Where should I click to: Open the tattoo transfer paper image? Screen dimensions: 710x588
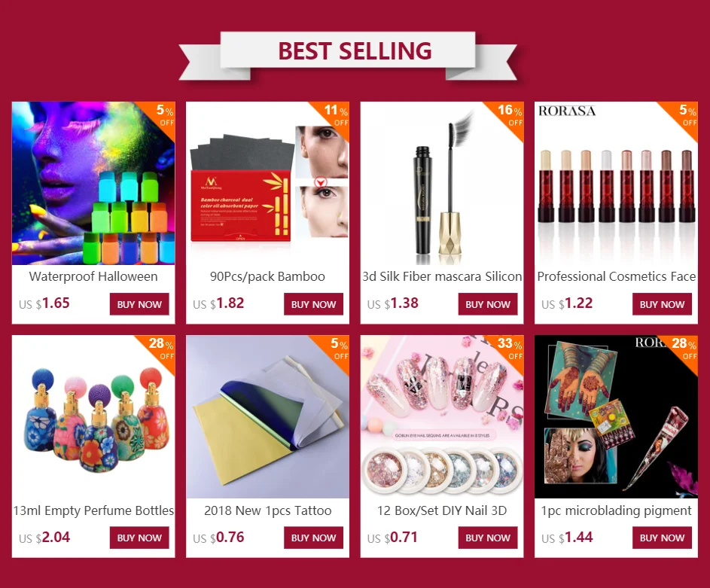pos(267,417)
